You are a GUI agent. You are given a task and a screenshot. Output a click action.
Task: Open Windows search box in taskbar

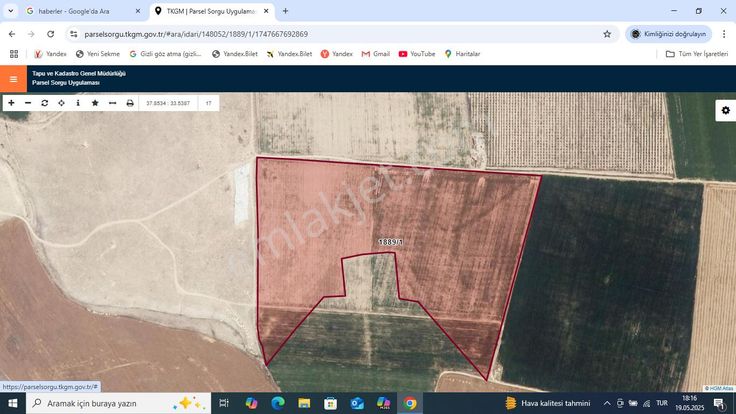point(118,403)
